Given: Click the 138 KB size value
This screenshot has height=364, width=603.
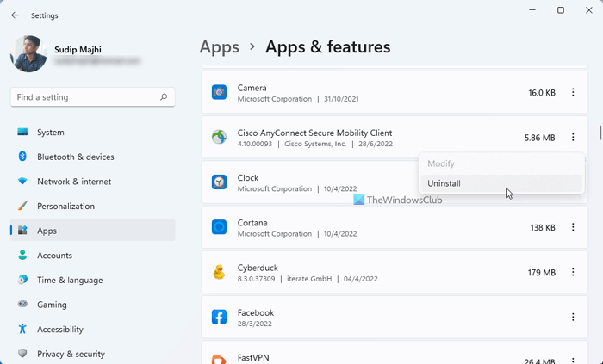Looking at the screenshot, I should click(x=543, y=227).
